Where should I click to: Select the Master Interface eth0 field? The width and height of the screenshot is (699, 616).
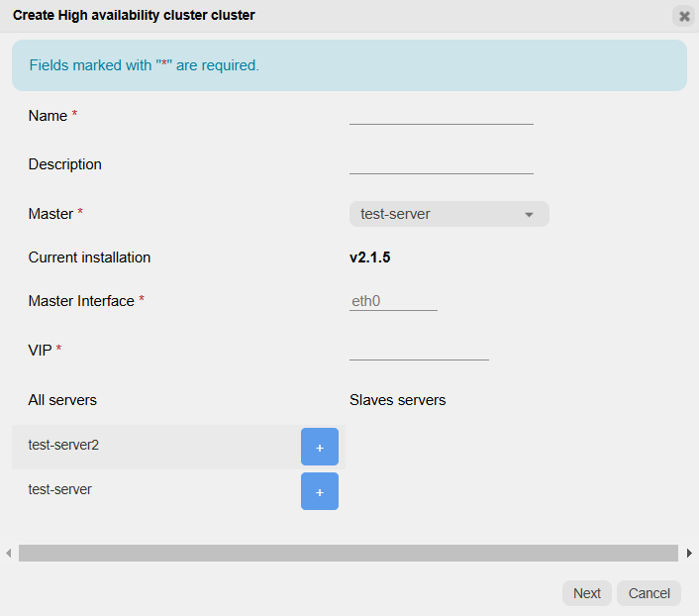click(393, 301)
